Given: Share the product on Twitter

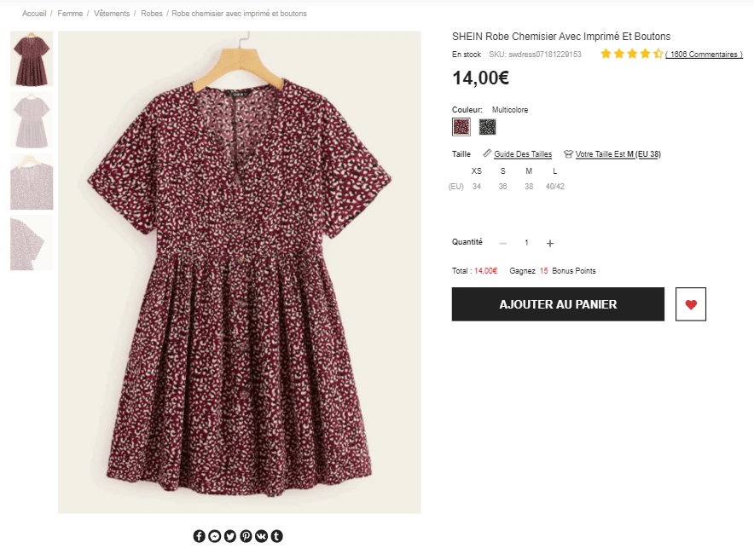Looking at the screenshot, I should (230, 536).
